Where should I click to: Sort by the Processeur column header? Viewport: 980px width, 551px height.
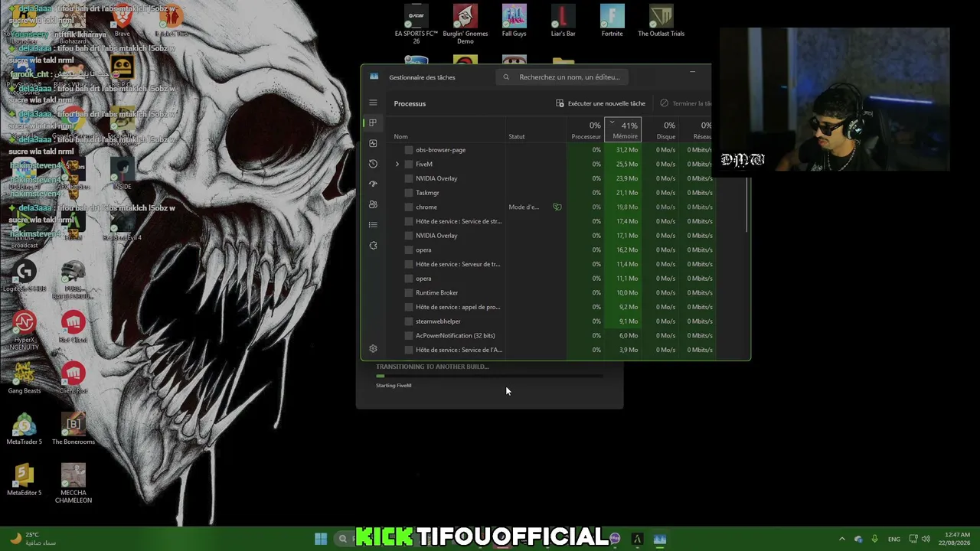586,130
